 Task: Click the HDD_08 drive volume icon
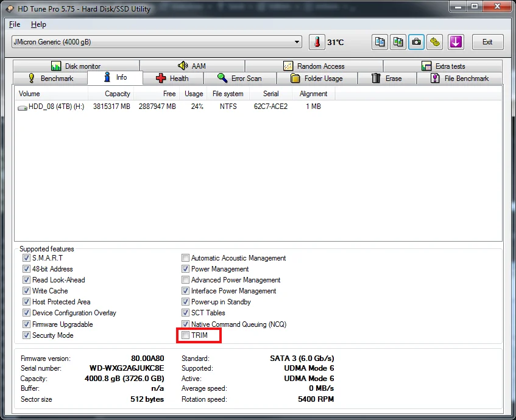click(x=23, y=107)
